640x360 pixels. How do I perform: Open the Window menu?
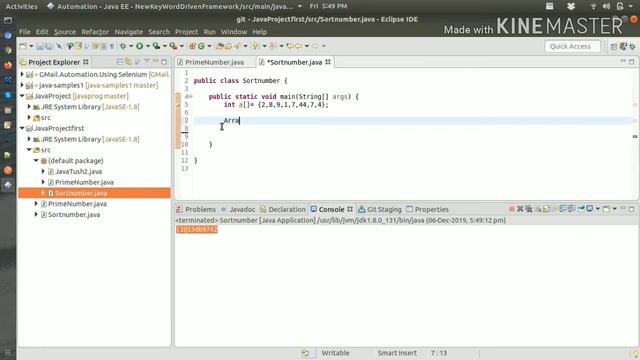234,31
